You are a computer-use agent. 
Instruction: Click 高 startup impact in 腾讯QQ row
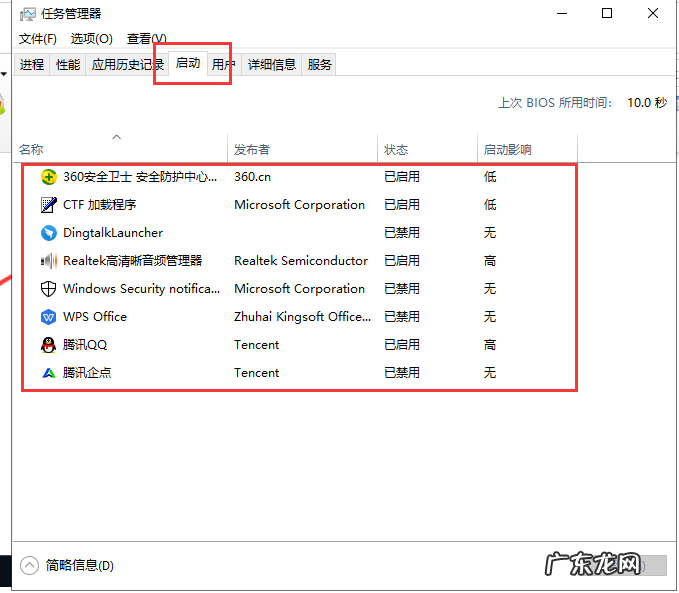click(x=490, y=345)
